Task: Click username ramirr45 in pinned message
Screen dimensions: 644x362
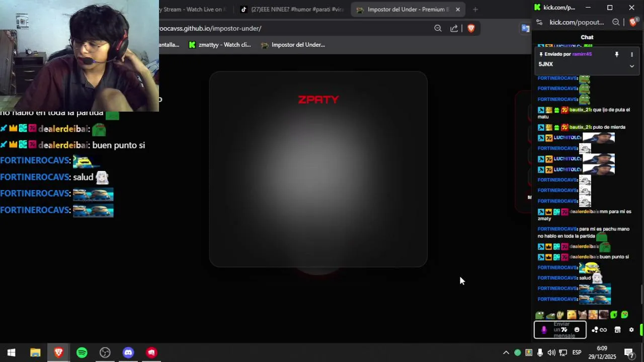Action: [x=582, y=54]
